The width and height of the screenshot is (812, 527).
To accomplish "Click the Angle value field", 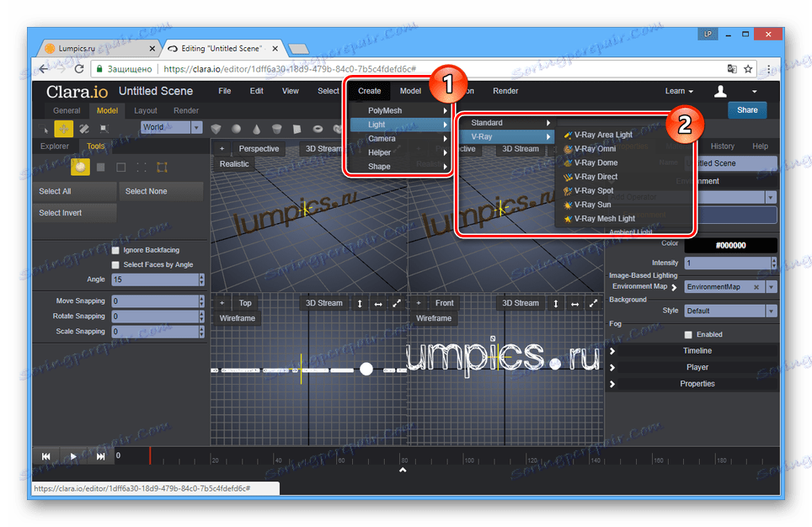I will coord(155,279).
